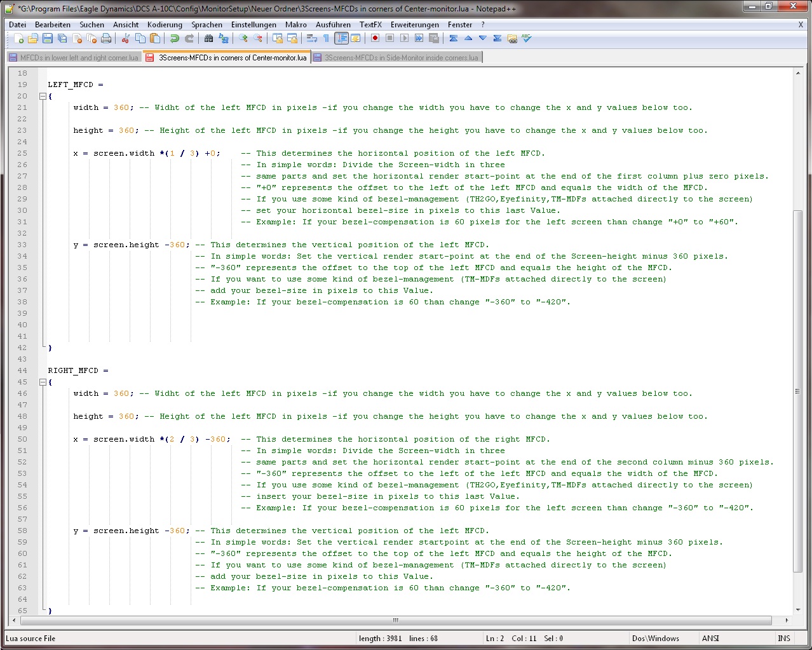Viewport: 812px width, 650px height.
Task: Open the Bearbeiten menu
Action: click(x=53, y=25)
